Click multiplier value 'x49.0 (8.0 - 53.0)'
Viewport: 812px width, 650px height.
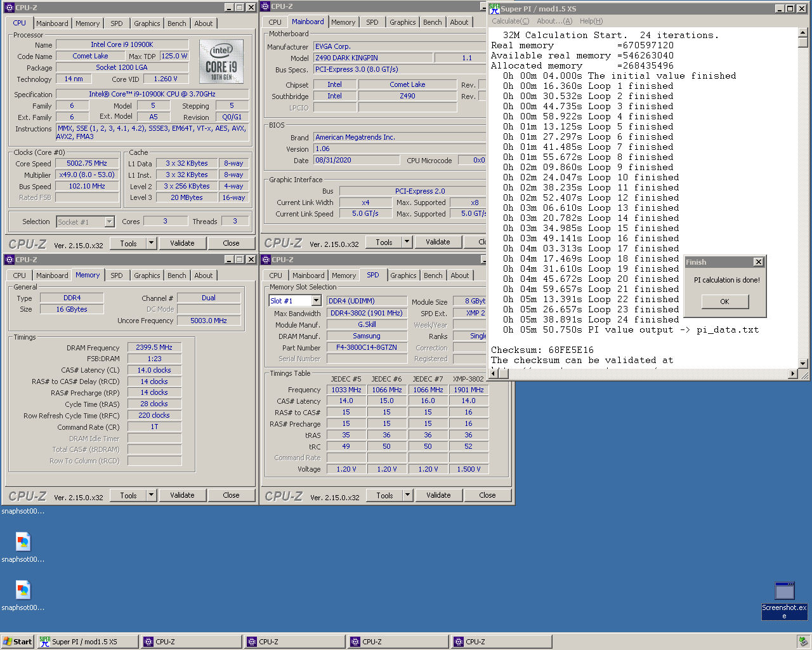click(87, 175)
